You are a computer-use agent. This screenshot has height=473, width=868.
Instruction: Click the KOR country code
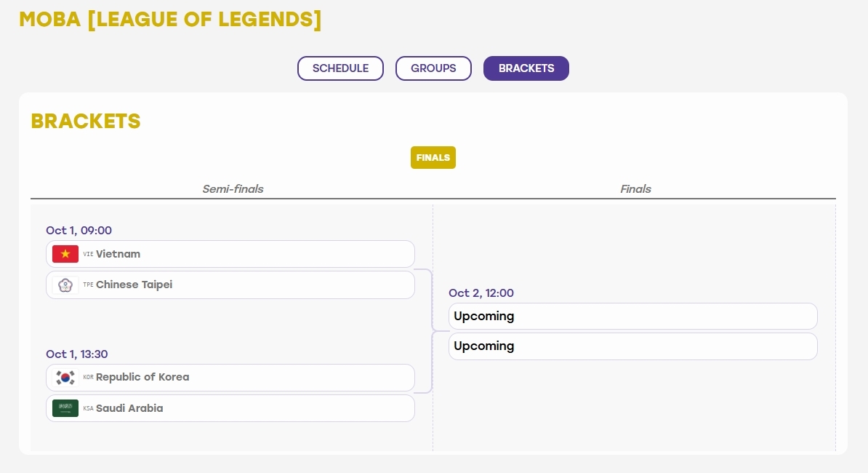(x=88, y=377)
